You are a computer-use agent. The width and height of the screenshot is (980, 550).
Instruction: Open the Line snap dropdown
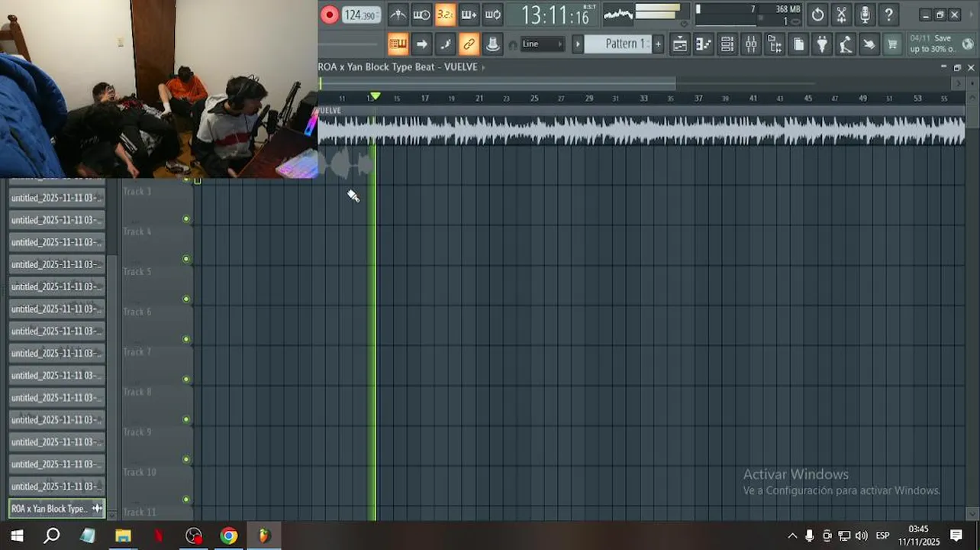(543, 44)
